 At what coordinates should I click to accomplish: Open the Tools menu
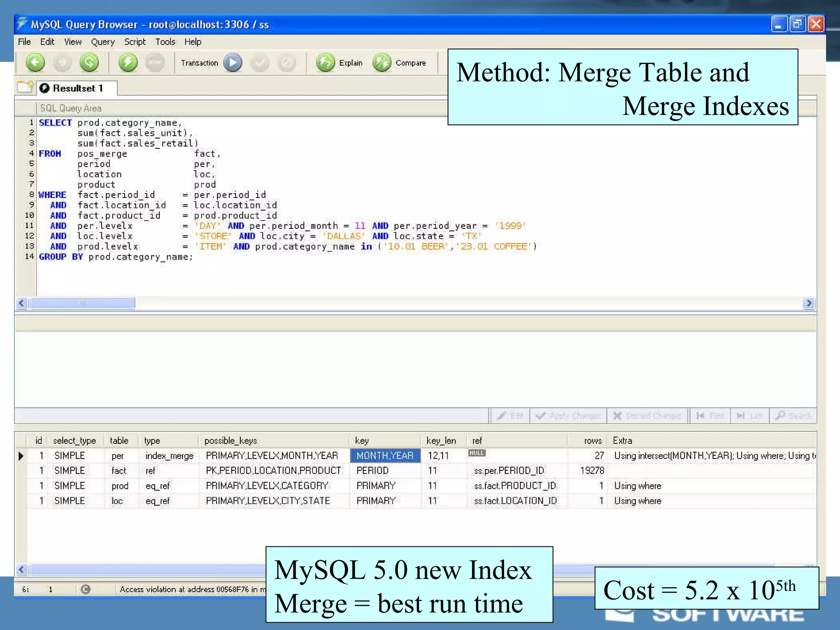tap(165, 42)
